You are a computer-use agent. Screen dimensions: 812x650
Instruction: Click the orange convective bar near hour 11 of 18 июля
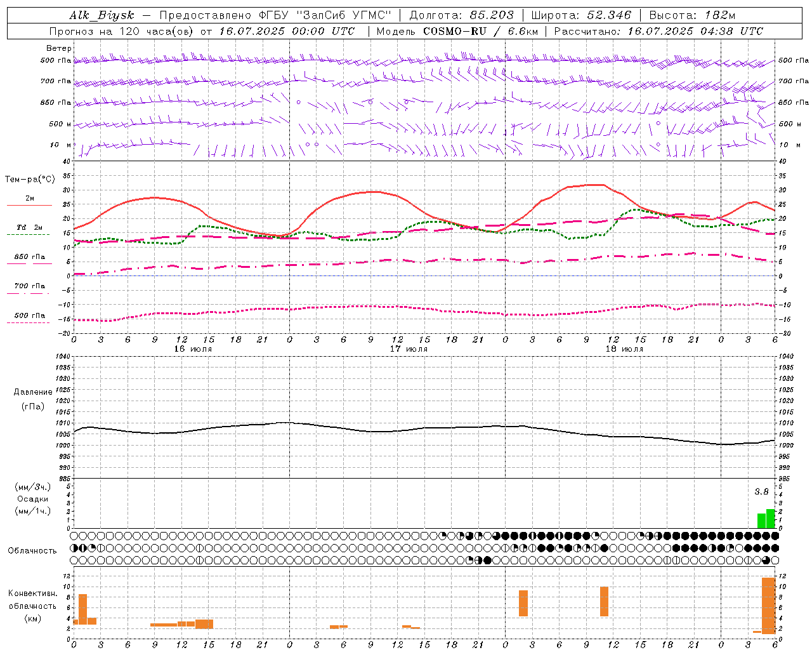point(604,602)
